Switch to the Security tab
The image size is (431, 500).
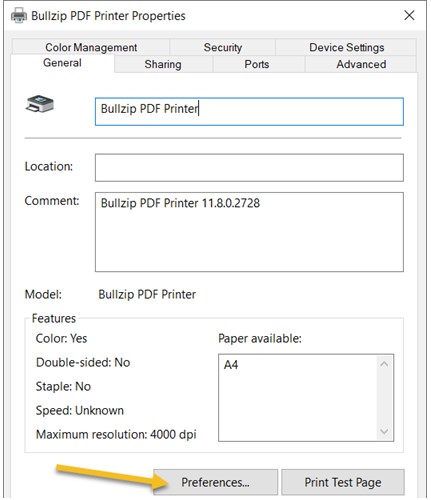click(x=223, y=47)
